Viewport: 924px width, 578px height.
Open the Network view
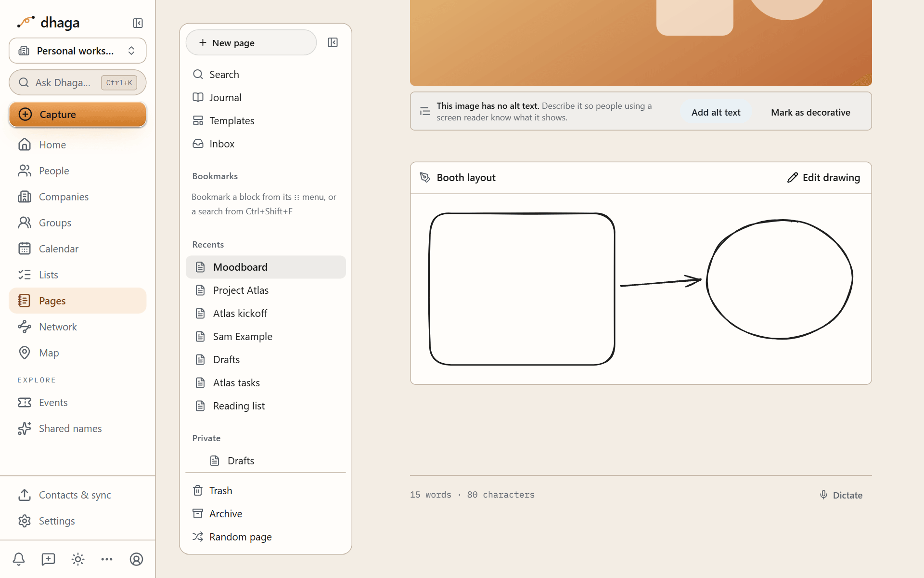tap(77, 327)
